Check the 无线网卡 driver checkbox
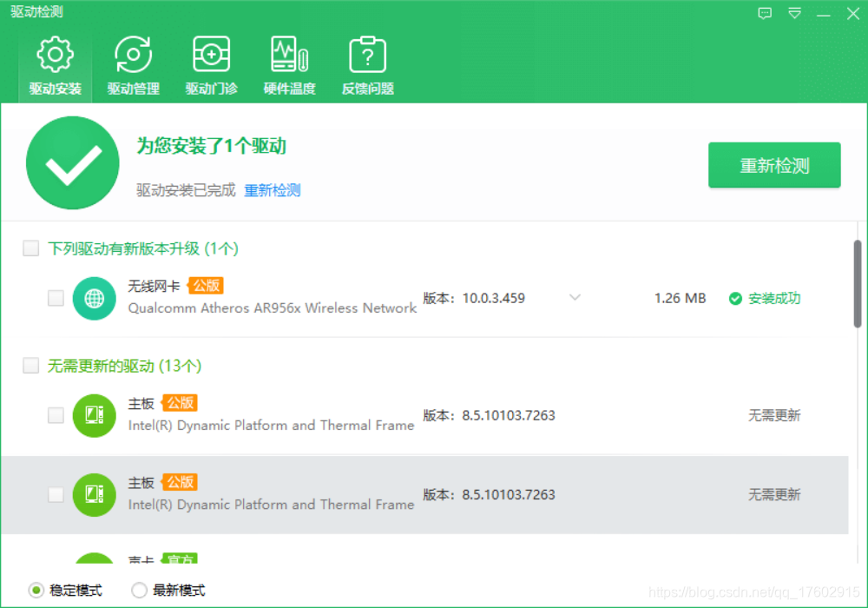868x608 pixels. pyautogui.click(x=56, y=298)
